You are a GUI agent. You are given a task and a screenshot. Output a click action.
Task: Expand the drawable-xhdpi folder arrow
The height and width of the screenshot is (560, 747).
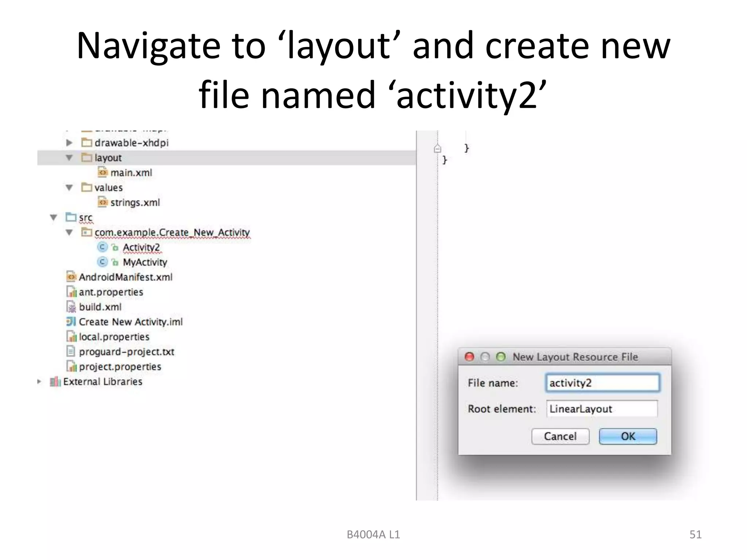click(69, 143)
